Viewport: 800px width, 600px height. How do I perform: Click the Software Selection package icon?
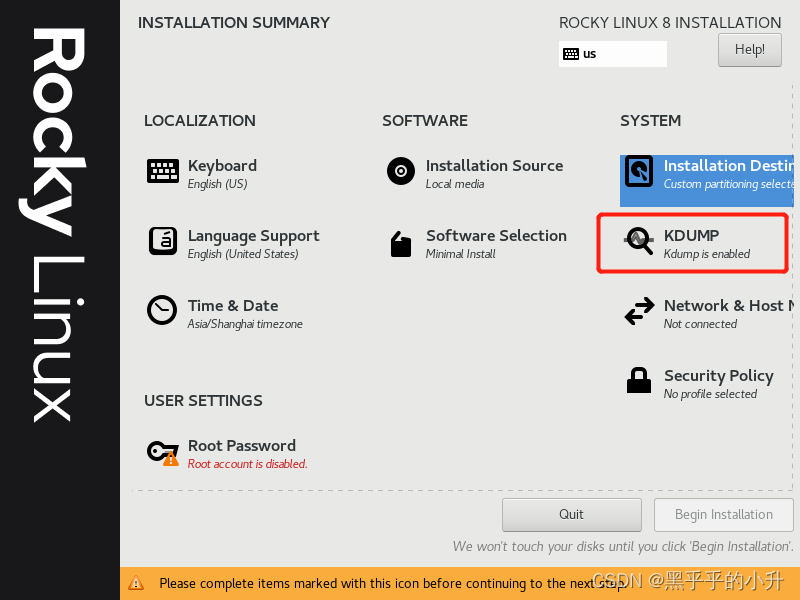tap(401, 244)
